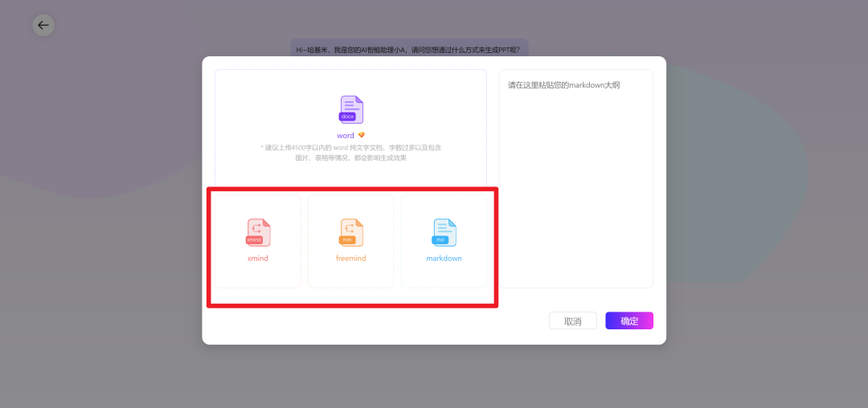Confirm with the 确定 button
The height and width of the screenshot is (408, 868).
[x=629, y=321]
